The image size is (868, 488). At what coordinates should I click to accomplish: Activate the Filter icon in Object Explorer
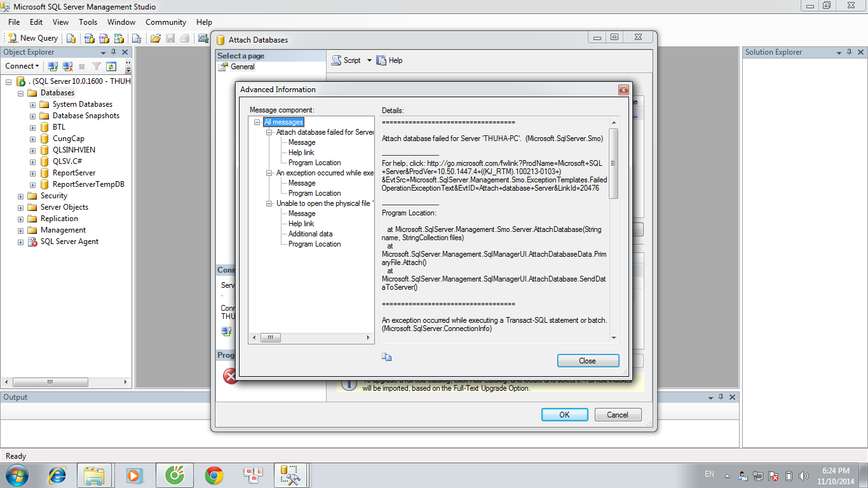[96, 65]
